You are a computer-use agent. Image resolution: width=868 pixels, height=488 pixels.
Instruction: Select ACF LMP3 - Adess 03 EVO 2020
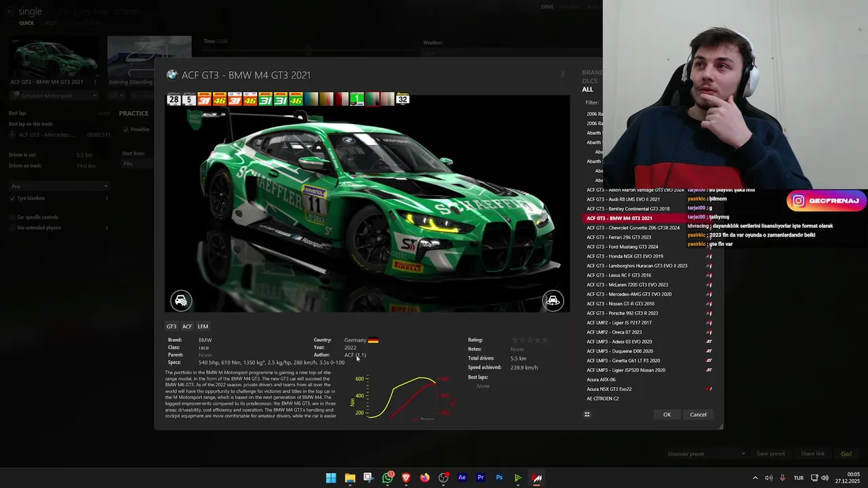(649, 342)
